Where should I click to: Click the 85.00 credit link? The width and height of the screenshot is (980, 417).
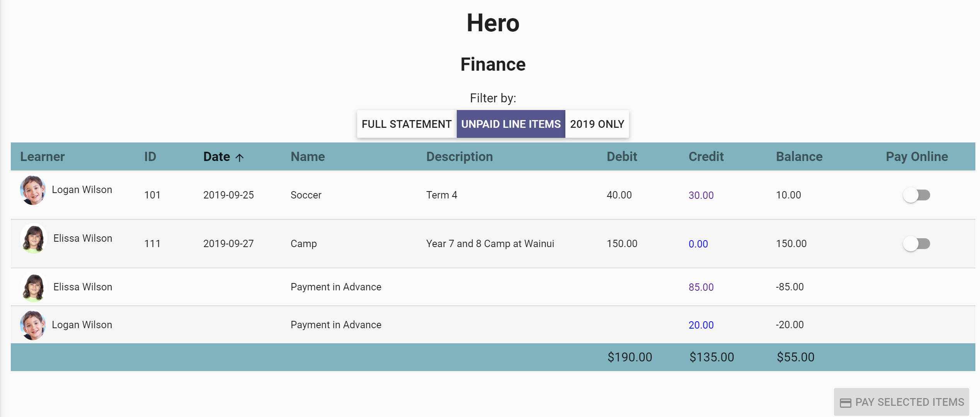click(x=701, y=287)
